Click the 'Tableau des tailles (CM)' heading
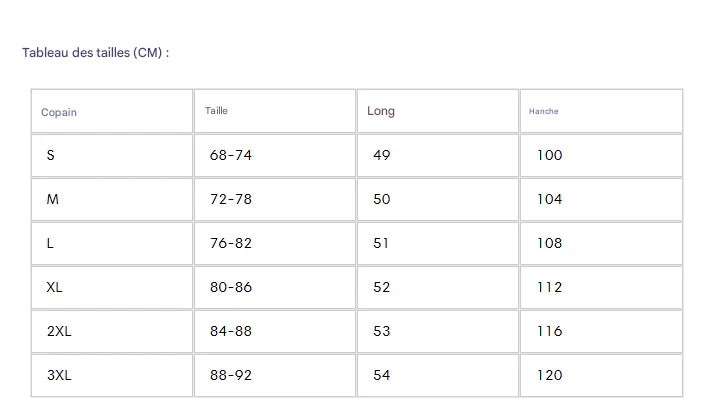 tap(96, 52)
